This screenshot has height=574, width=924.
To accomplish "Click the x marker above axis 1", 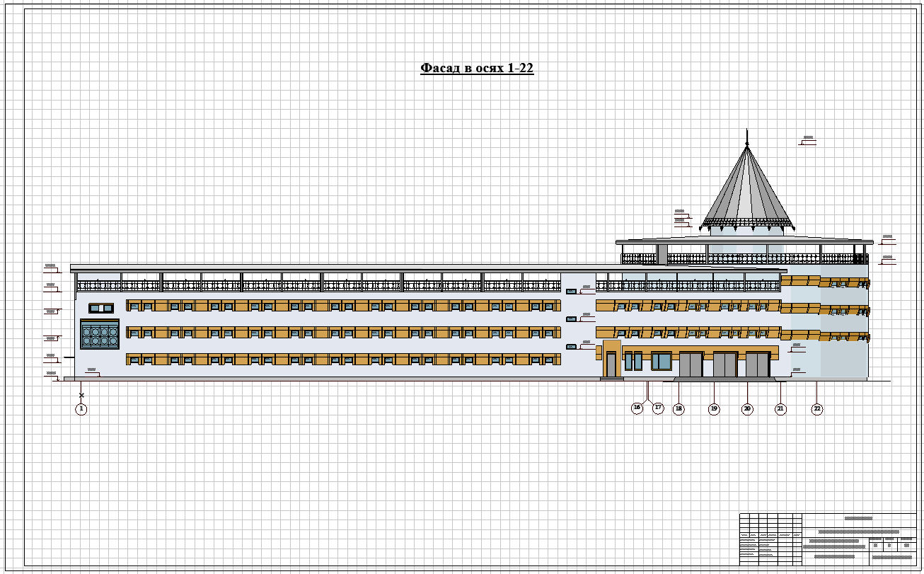I will [x=81, y=395].
